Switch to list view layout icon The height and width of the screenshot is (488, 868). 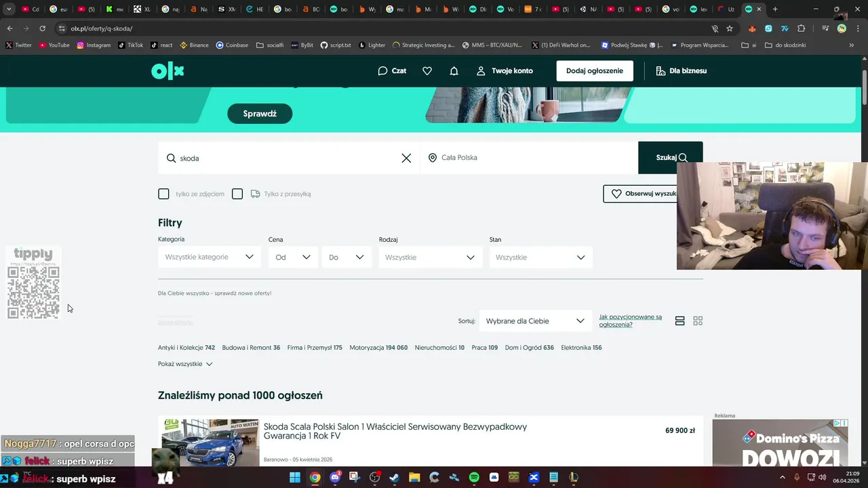[x=680, y=321]
